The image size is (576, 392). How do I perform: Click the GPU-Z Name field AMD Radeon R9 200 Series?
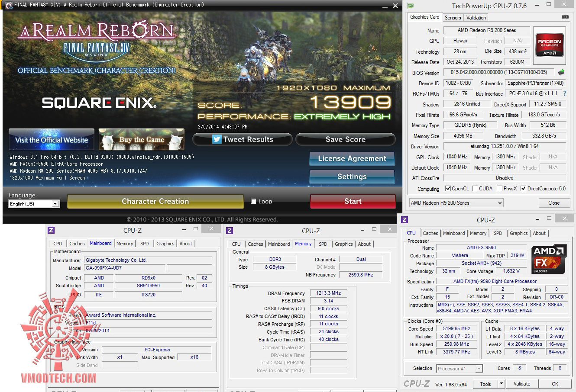pos(487,30)
